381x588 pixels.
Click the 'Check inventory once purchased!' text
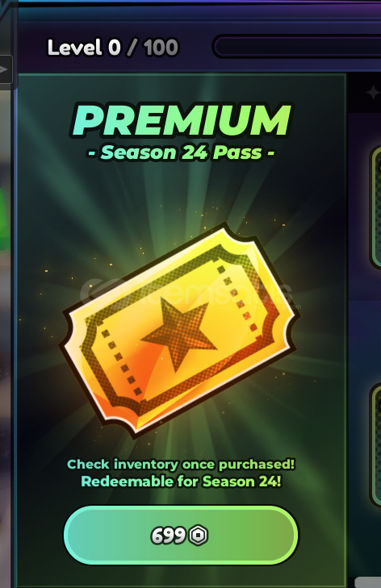click(181, 465)
